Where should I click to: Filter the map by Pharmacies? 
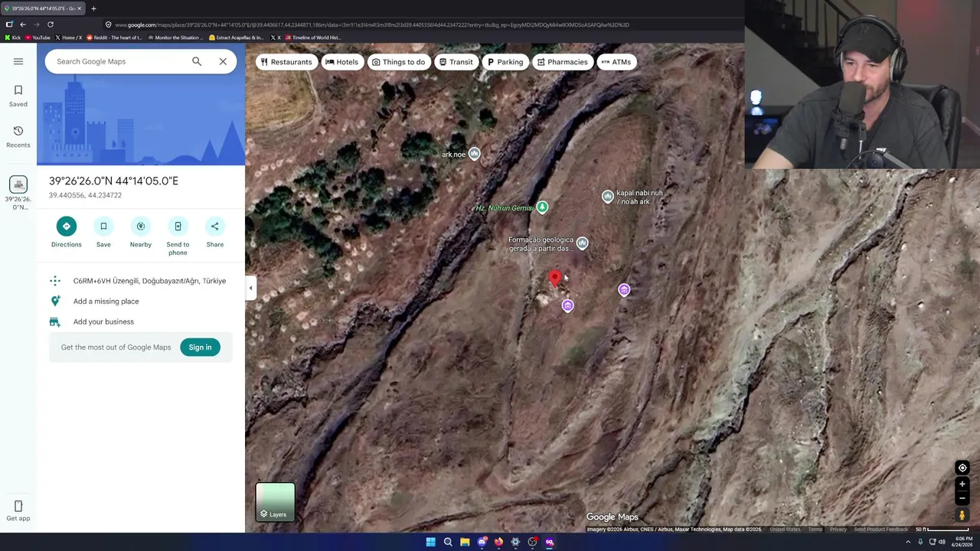point(563,62)
